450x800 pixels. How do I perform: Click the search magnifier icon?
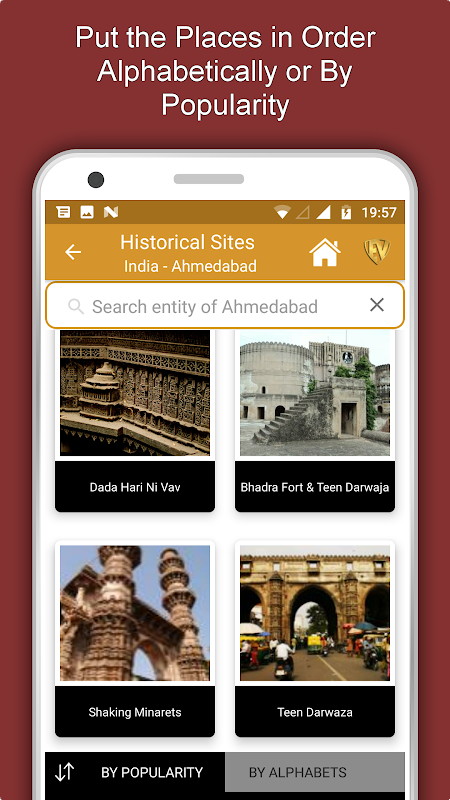pos(76,306)
